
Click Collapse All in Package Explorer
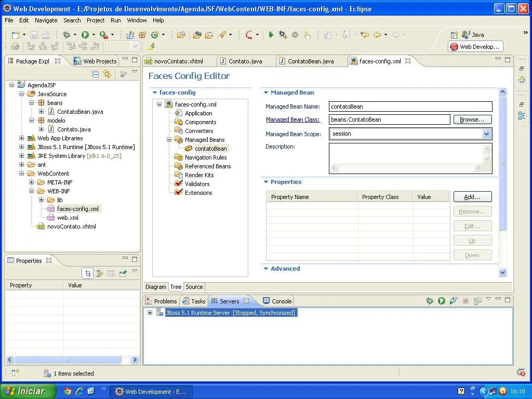click(96, 74)
